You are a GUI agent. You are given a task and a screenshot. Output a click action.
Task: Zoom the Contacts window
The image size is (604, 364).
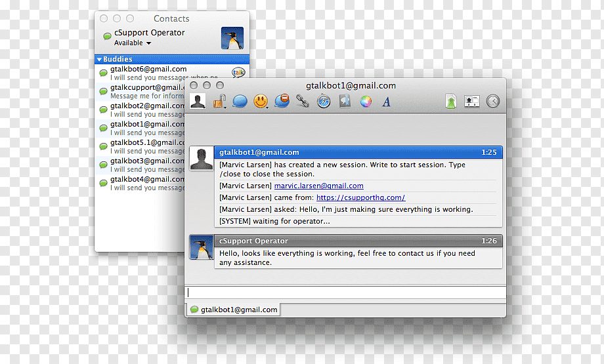(130, 18)
